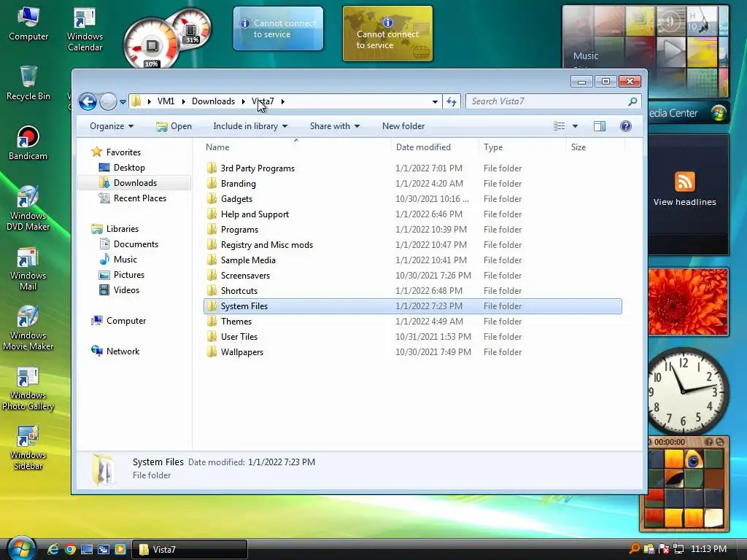This screenshot has height=560, width=747.
Task: Focus the Search Vista7 field
Action: tap(554, 101)
